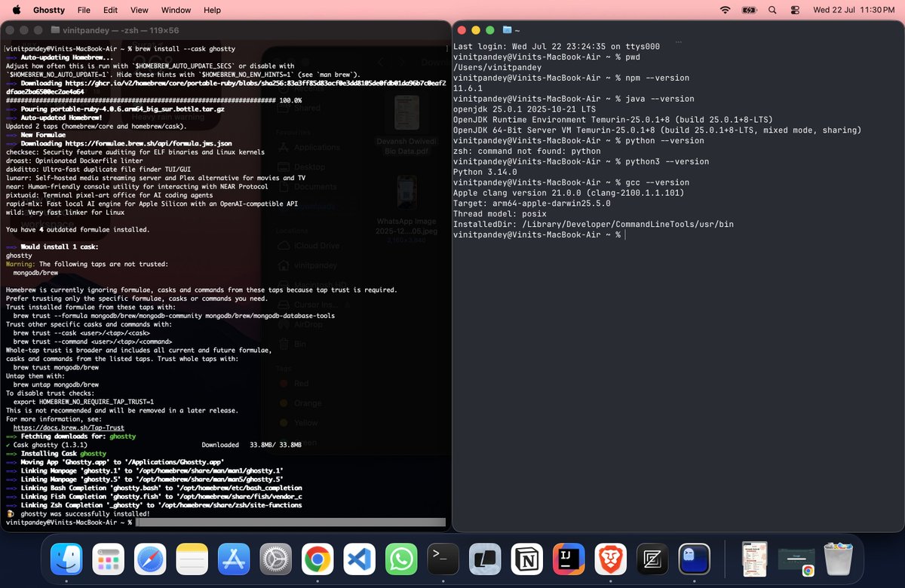Click 'You have 4 outdated formulae installed.' text
This screenshot has width=905, height=588.
click(78, 229)
